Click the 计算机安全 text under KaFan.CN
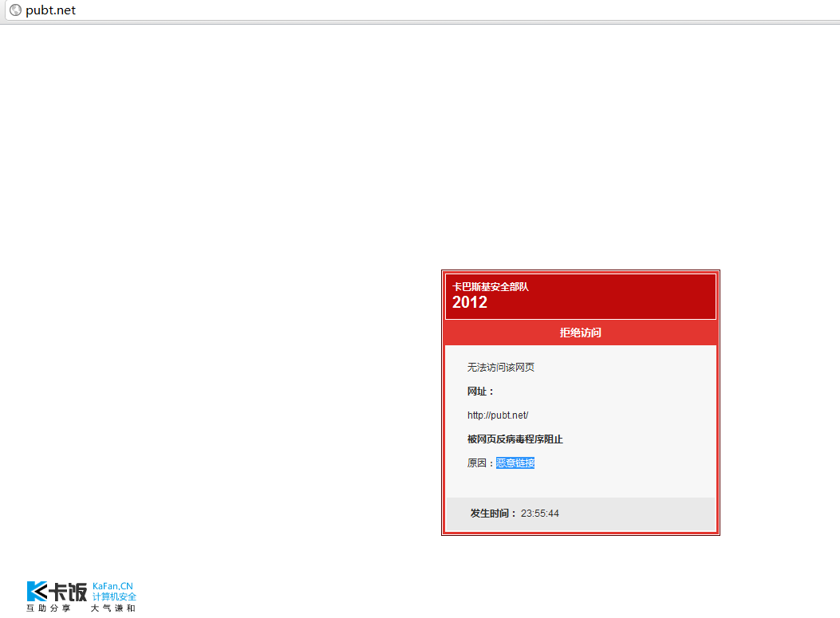 click(x=114, y=596)
